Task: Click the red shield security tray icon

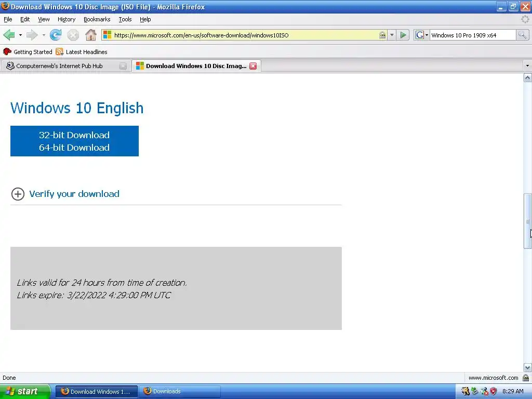Action: [493, 391]
